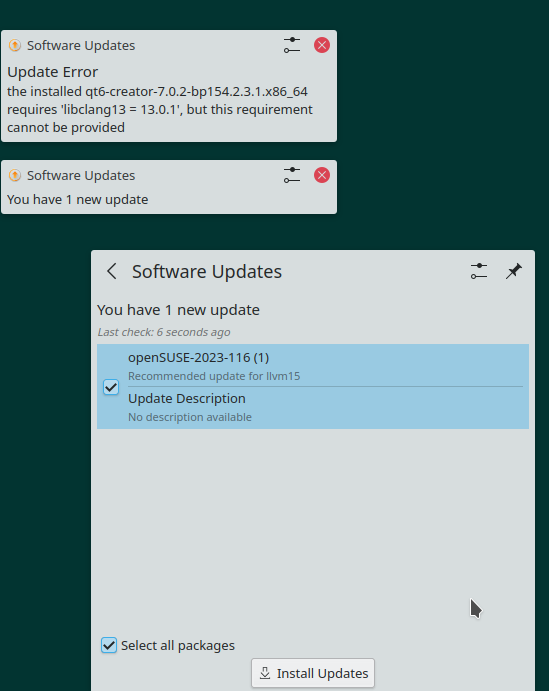Open the settings icon of the 'You have 1 new update' notification
Viewport: 549px width, 691px height.
pos(292,175)
